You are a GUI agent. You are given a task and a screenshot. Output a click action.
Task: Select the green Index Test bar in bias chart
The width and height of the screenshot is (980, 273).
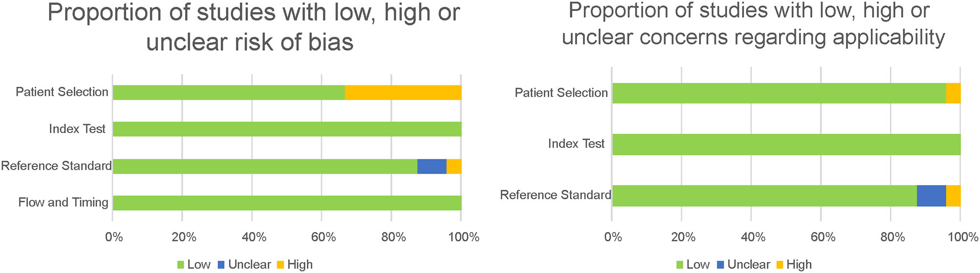(287, 129)
